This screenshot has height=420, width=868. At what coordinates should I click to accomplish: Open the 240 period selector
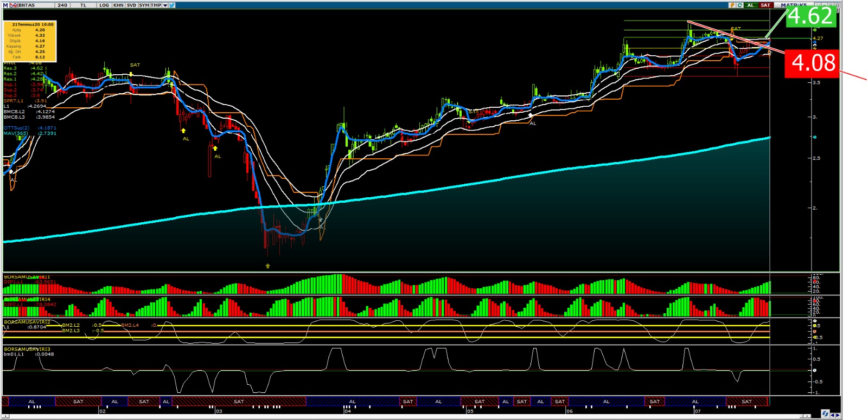[62, 5]
